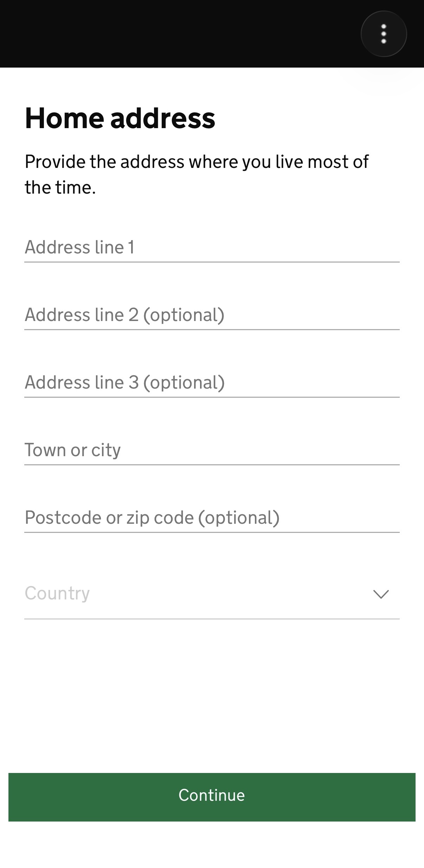Screen dimensions: 424x868
Task: Open the three-dot overflow menu
Action: point(384,34)
